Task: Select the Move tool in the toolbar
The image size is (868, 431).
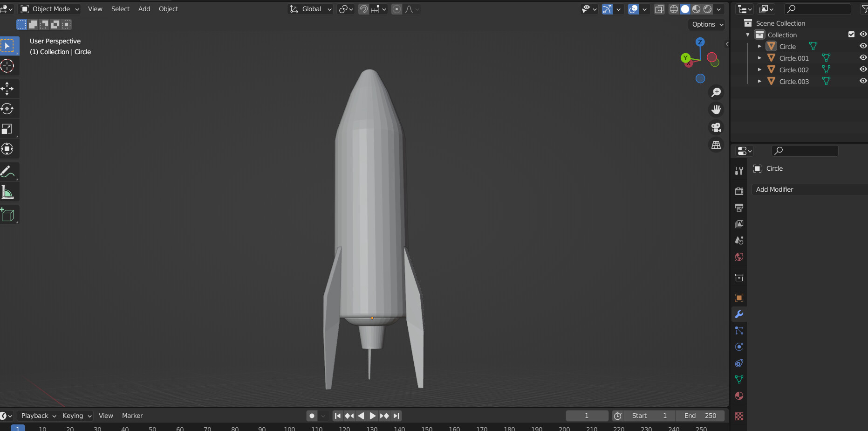Action: (x=9, y=88)
